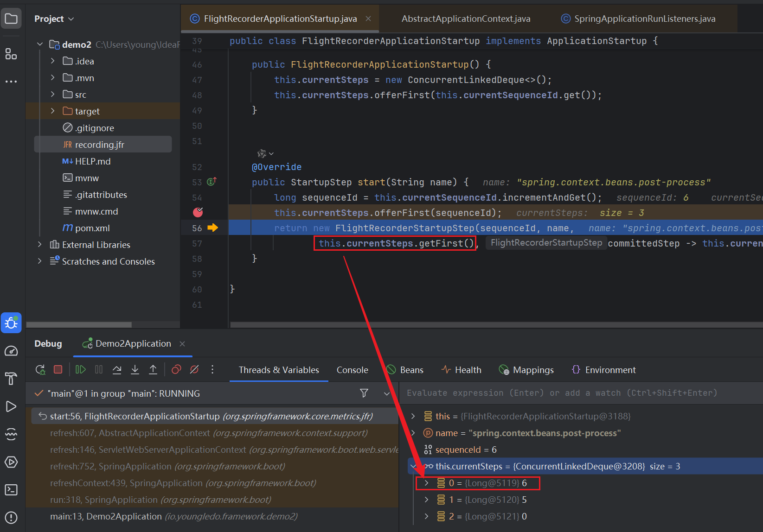Screen dimensions: 763x532
Task: Expand element 1 = Long@5120
Action: pos(427,500)
